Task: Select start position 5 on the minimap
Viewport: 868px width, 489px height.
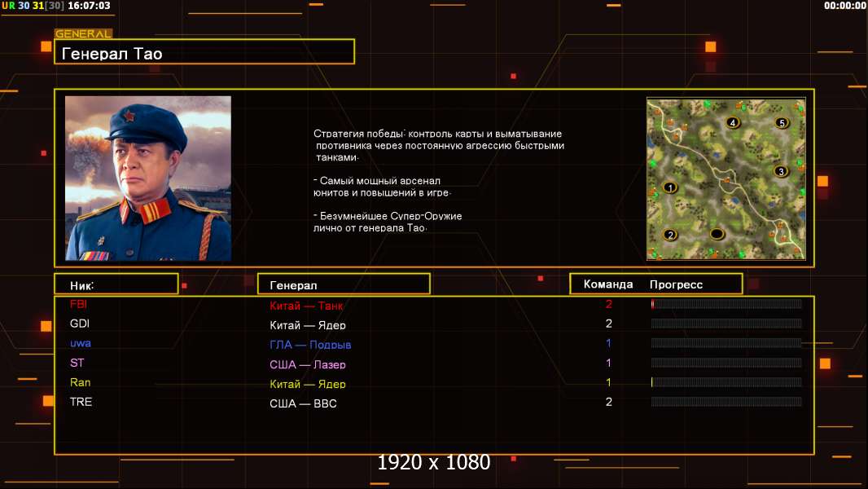Action: 781,123
